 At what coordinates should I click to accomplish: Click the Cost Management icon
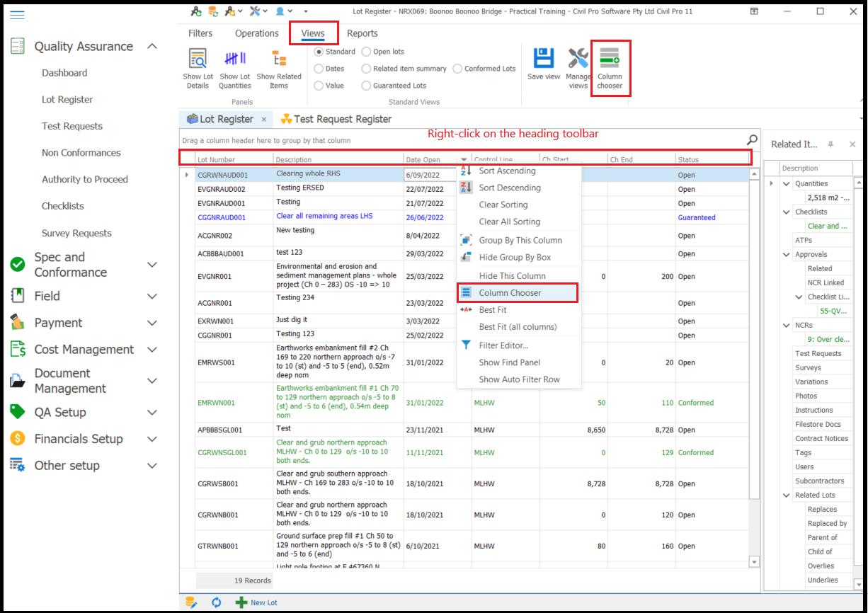(18, 349)
